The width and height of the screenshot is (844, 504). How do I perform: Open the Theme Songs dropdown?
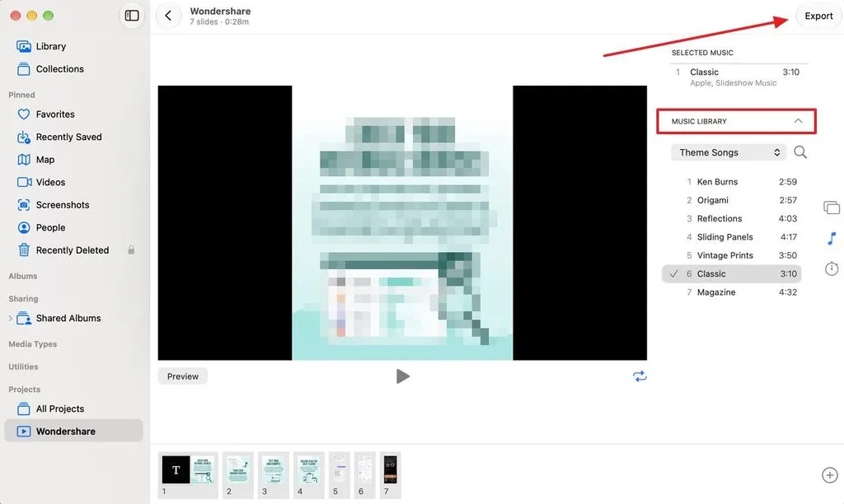729,152
